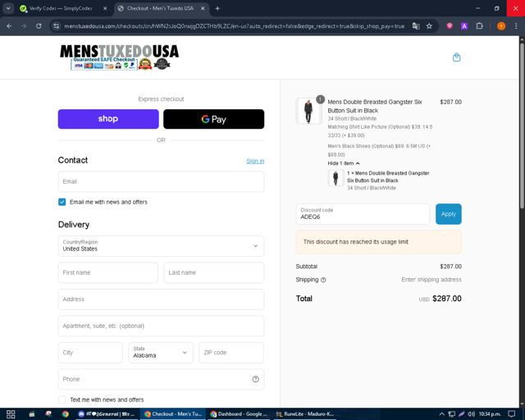Close the Verify Codes tab
The width and height of the screenshot is (525, 420).
click(105, 8)
